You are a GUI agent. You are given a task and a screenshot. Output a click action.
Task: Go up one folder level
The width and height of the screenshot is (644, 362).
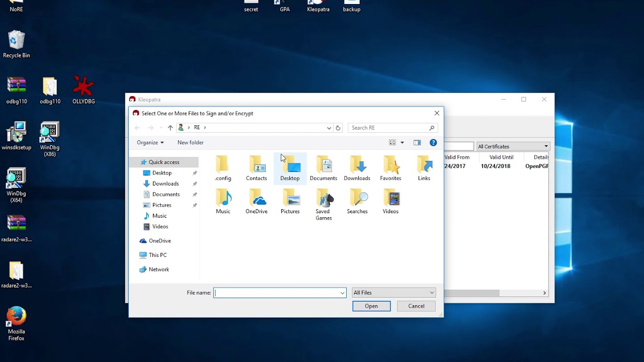coord(170,128)
